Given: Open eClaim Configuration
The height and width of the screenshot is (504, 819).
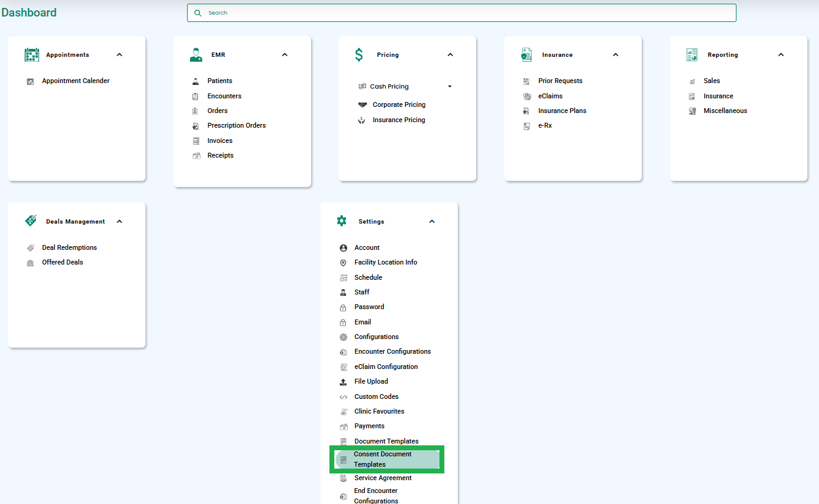Looking at the screenshot, I should pos(386,367).
